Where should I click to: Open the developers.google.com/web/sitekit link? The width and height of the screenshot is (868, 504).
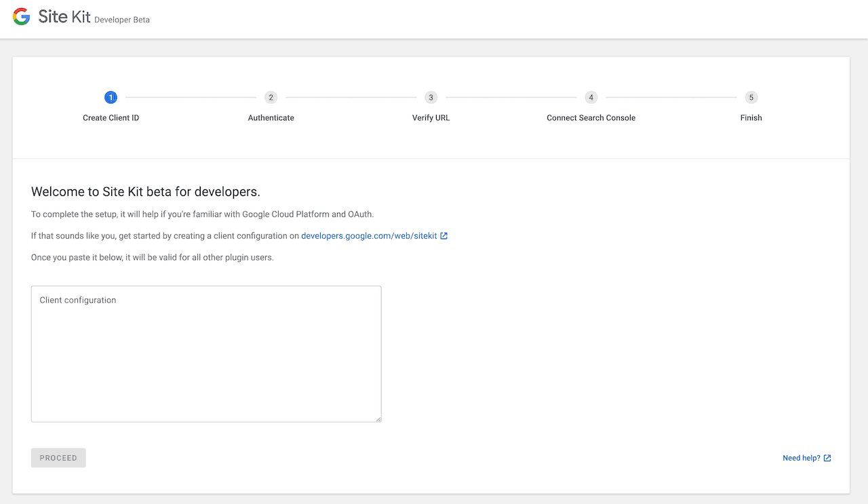[369, 236]
